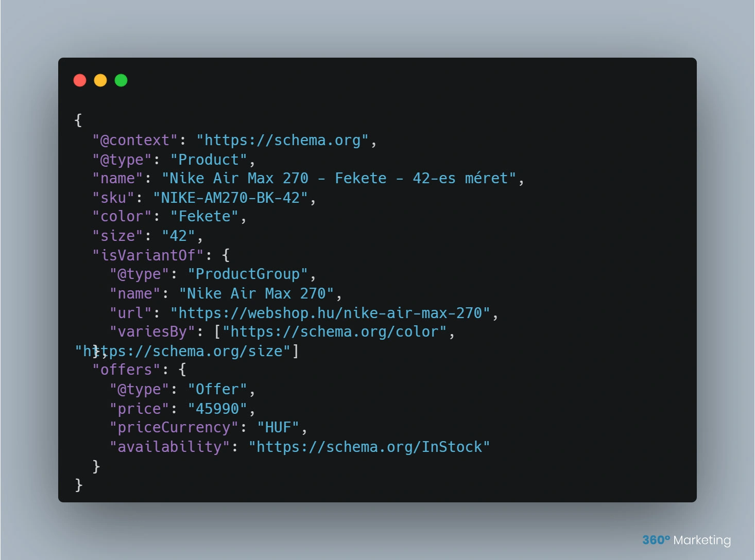755x560 pixels.
Task: Click the https://schema.org context URL
Action: coord(283,141)
